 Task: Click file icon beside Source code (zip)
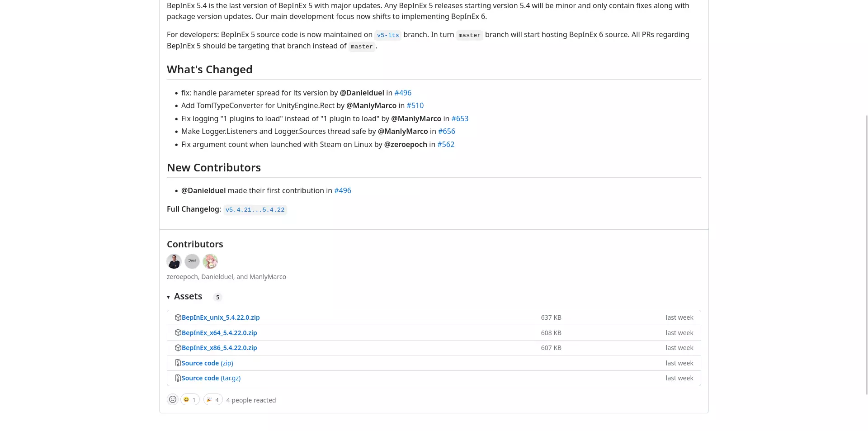click(178, 363)
